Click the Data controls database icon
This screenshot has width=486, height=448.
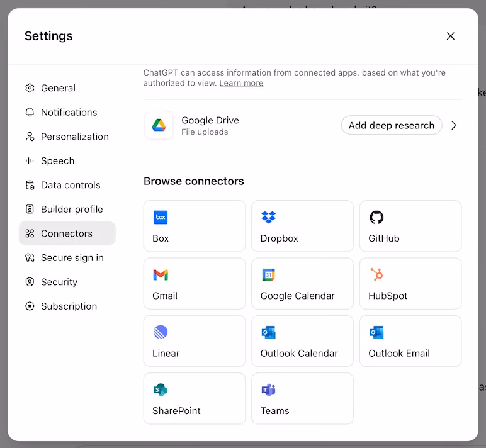coord(30,185)
